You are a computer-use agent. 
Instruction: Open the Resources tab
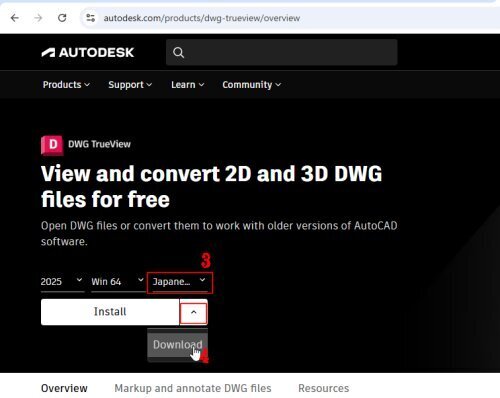(x=323, y=388)
